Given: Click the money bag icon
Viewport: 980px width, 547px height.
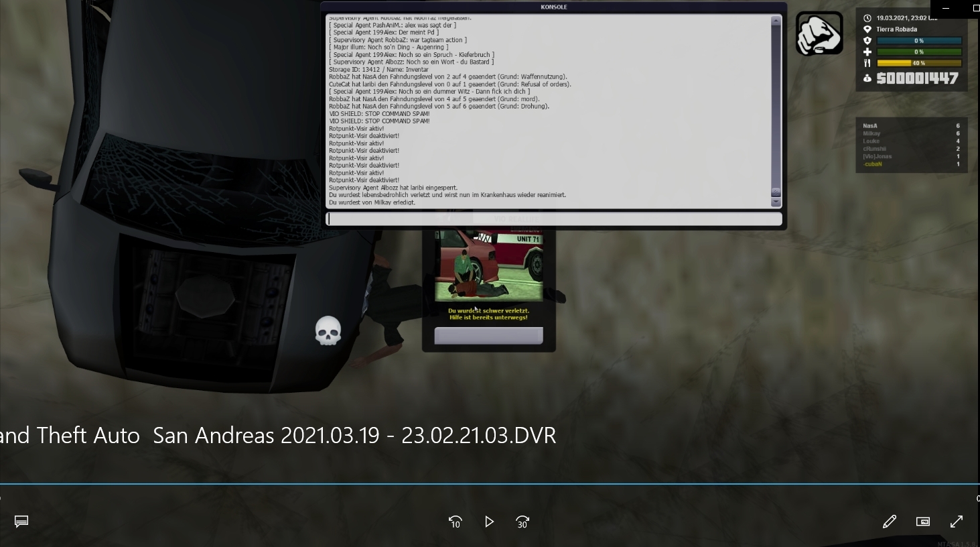Looking at the screenshot, I should (867, 78).
